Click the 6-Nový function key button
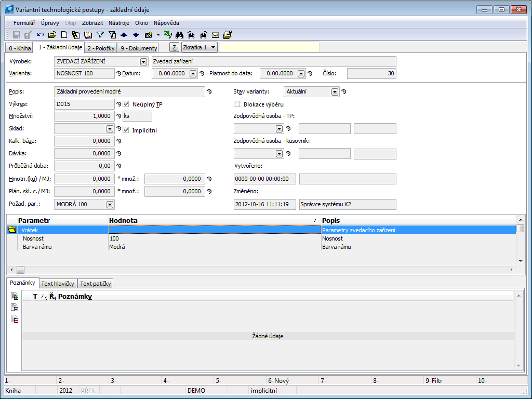Viewport: 532px width, 399px height. (292, 380)
